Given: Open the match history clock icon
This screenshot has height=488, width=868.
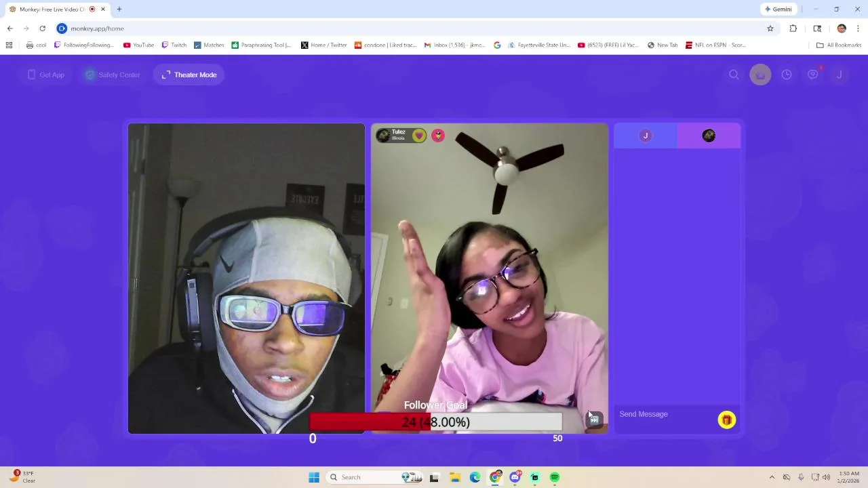Looking at the screenshot, I should pyautogui.click(x=787, y=75).
